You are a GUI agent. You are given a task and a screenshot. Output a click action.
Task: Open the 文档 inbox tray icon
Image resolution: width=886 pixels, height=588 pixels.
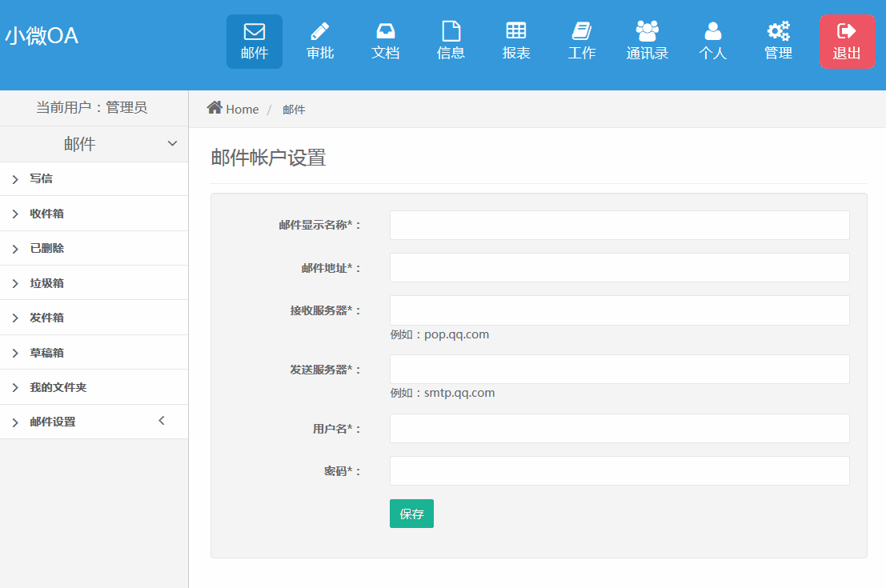[x=386, y=32]
